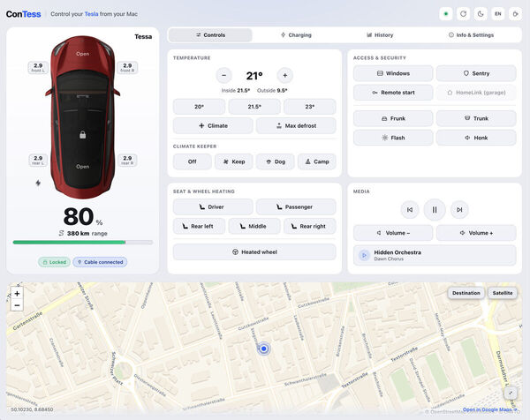Honk the horn
The height and width of the screenshot is (420, 530).
click(x=476, y=138)
